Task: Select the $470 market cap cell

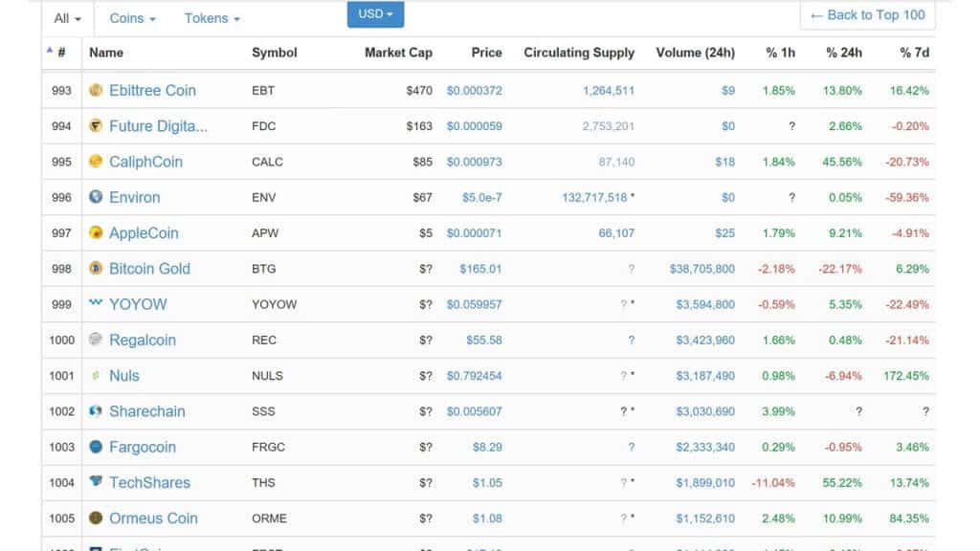Action: click(419, 91)
